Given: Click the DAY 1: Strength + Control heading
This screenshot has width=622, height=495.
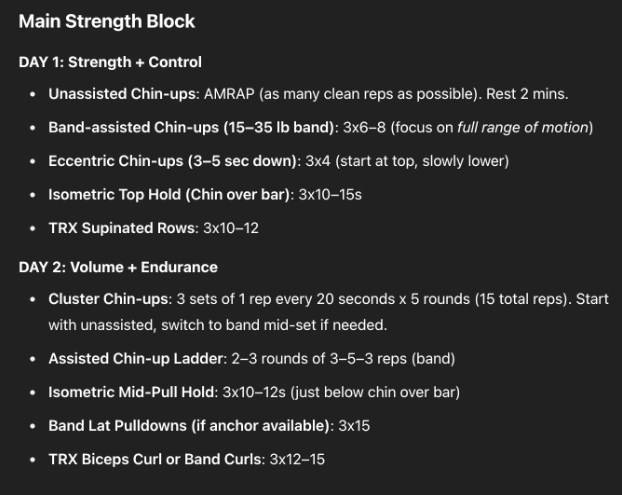Looking at the screenshot, I should point(110,62).
